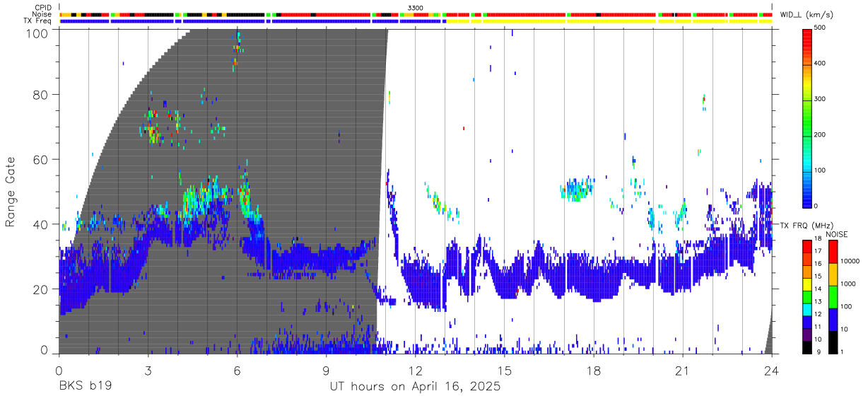Screen dimensions: 868x401
Task: Click the CPID label at top left
Action: 43,7
